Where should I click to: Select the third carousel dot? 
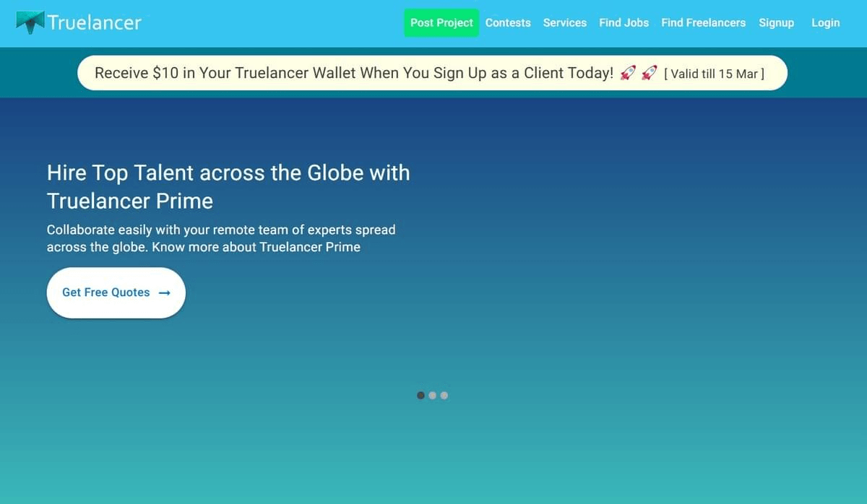pos(444,396)
